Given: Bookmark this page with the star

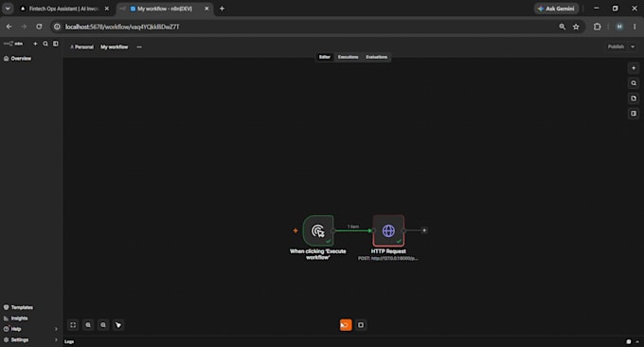Looking at the screenshot, I should (576, 27).
